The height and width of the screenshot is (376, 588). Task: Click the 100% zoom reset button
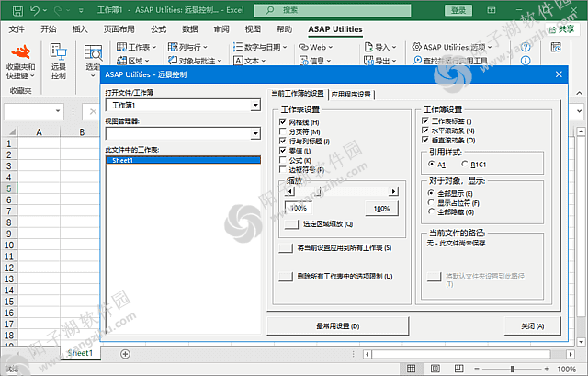[x=381, y=209]
